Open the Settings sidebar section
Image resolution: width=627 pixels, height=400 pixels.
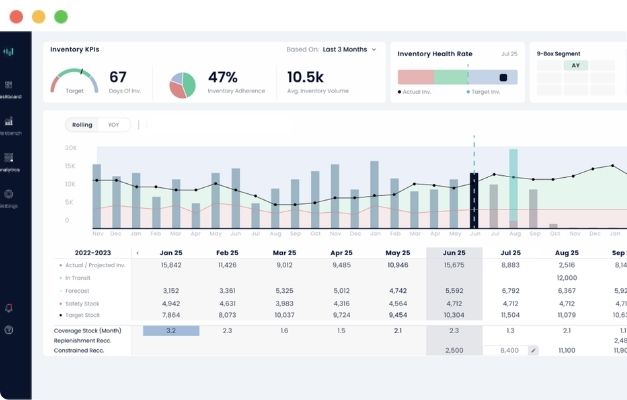click(x=9, y=198)
